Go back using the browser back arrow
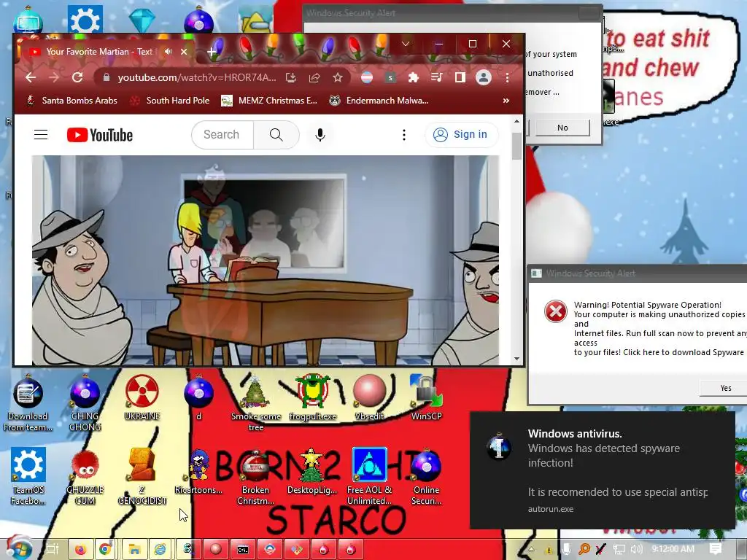747x560 pixels. (31, 77)
